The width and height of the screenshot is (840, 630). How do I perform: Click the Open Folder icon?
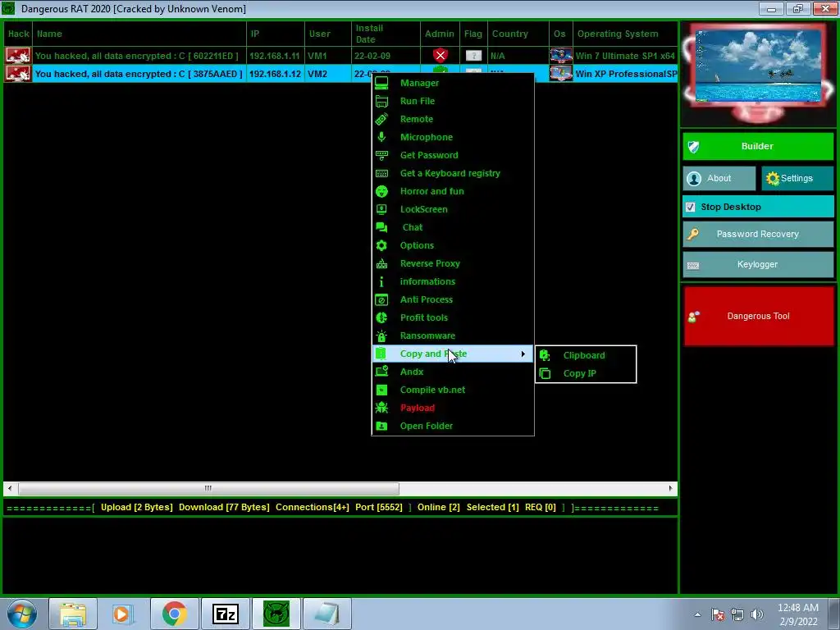(x=381, y=427)
